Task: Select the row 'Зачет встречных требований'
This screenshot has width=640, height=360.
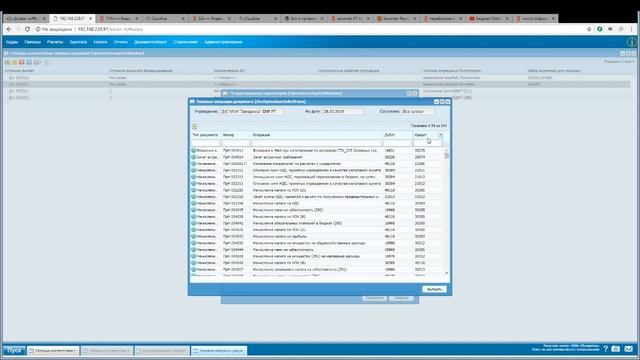Action: click(318, 157)
